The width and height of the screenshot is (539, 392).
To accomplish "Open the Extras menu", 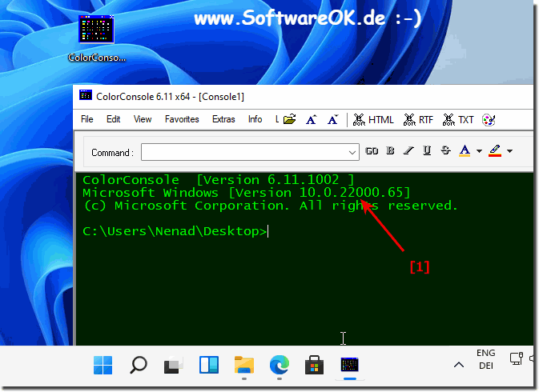I will pos(223,119).
